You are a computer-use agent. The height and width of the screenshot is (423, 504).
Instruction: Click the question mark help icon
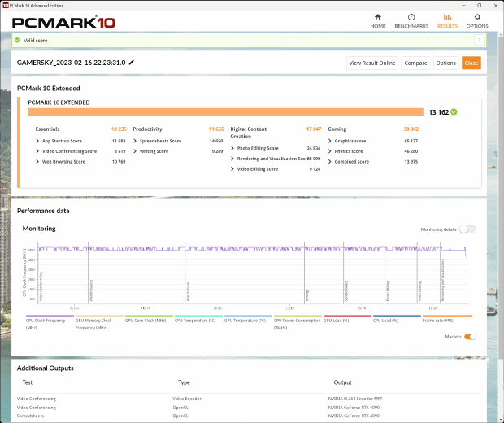pos(480,40)
